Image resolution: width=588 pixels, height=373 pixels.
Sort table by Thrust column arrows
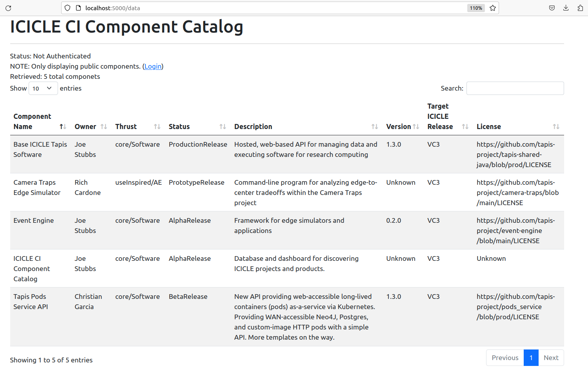click(x=157, y=127)
